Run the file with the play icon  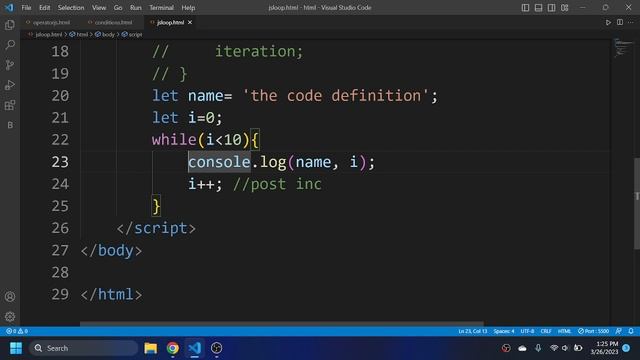click(x=608, y=22)
